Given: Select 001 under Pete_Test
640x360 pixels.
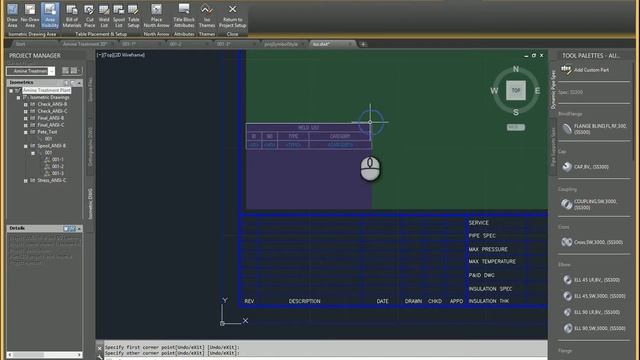Looking at the screenshot, I should click(48, 139).
